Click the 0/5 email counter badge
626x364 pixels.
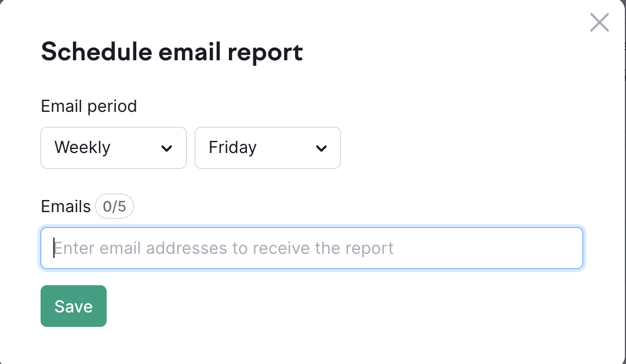[x=114, y=206]
